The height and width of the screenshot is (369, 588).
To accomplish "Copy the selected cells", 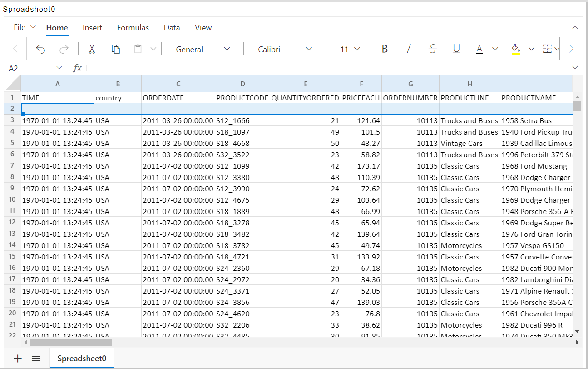I will pyautogui.click(x=116, y=49).
